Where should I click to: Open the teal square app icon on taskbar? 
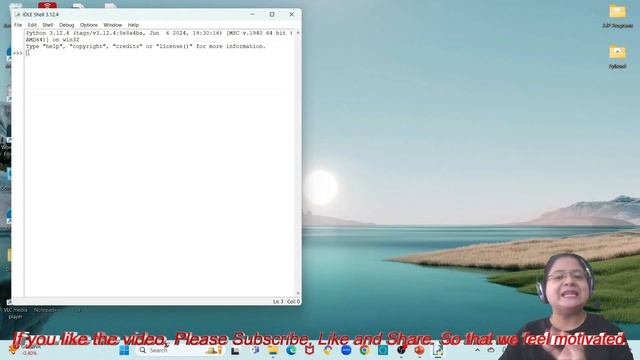383,350
